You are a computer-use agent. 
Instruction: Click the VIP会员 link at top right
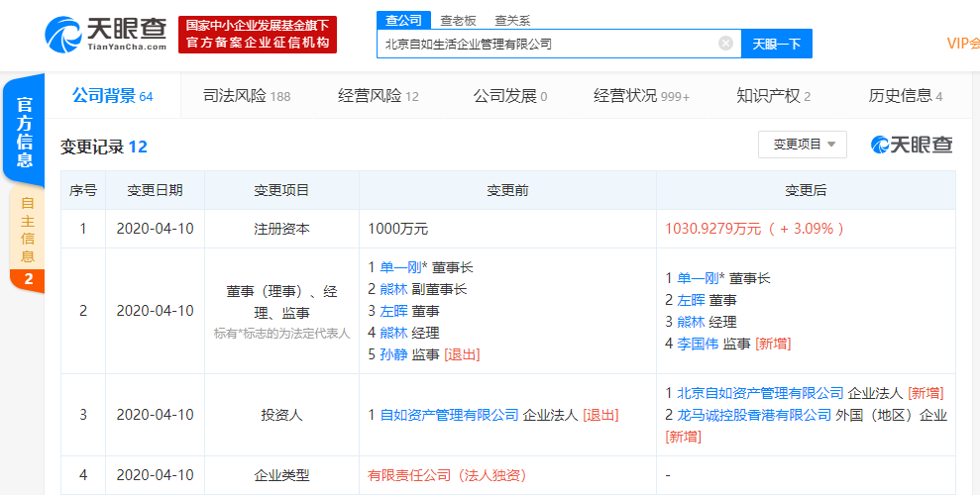961,44
